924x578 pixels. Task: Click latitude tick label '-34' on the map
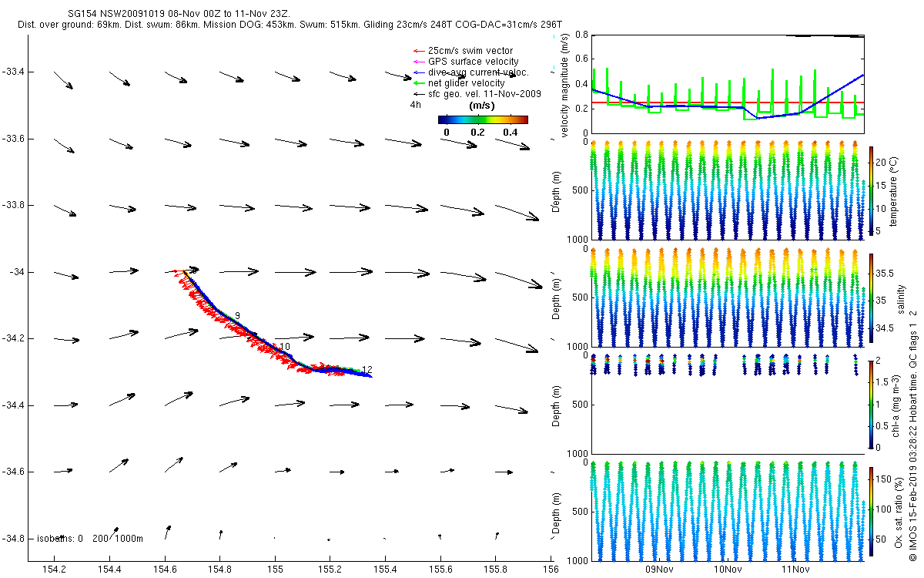pos(17,272)
